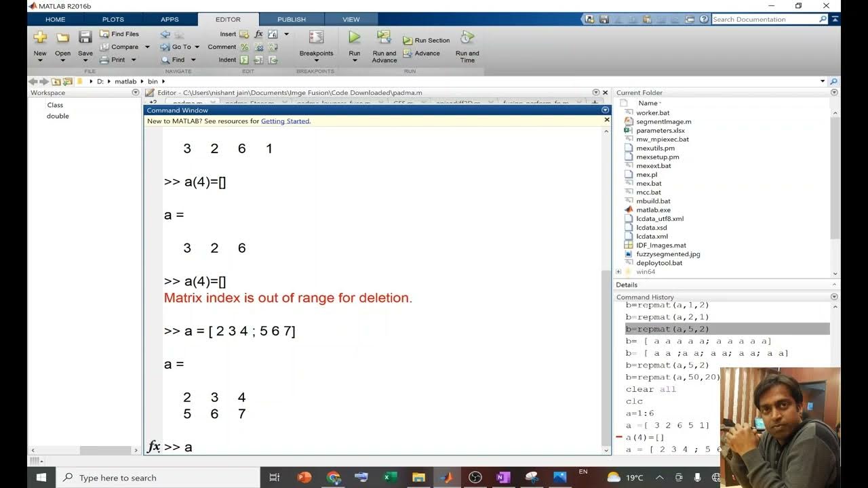The image size is (868, 488).
Task: Go up one folder level icon
Action: pyautogui.click(x=56, y=81)
